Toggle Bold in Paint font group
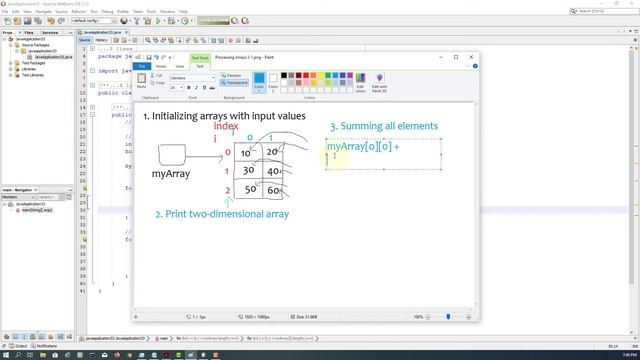Image resolution: width=640 pixels, height=360 pixels. (x=189, y=88)
